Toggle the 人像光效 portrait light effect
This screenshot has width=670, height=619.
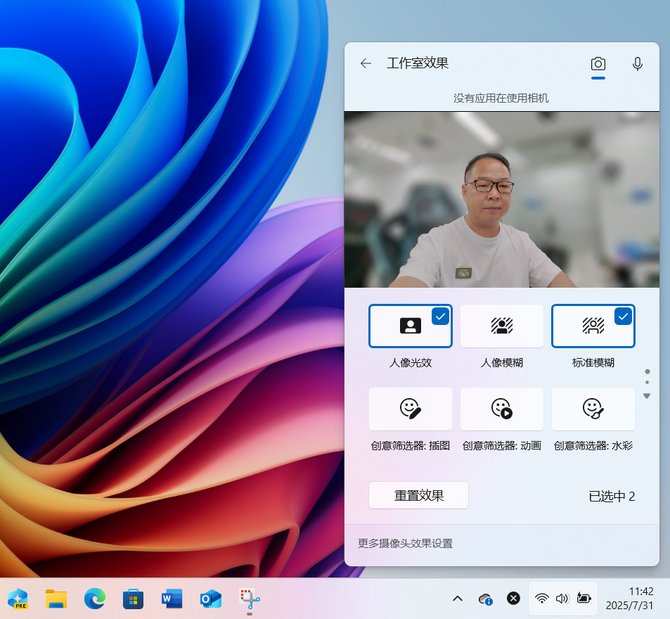point(410,326)
